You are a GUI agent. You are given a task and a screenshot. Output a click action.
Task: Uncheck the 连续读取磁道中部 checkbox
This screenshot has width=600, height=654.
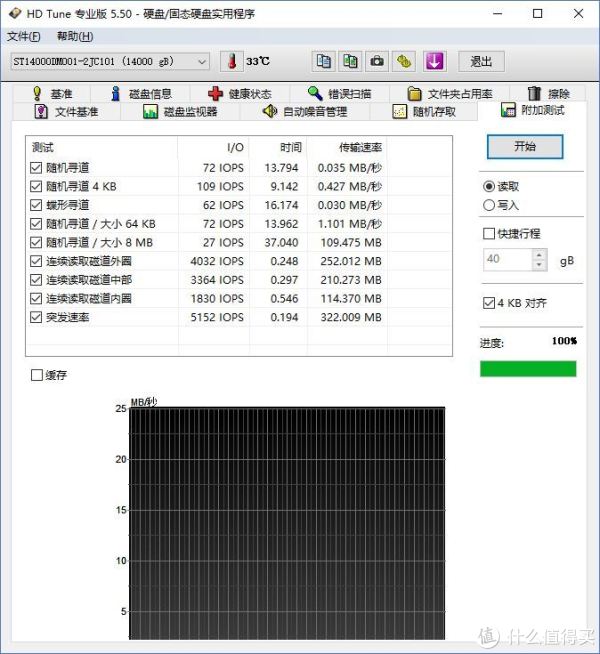[36, 280]
